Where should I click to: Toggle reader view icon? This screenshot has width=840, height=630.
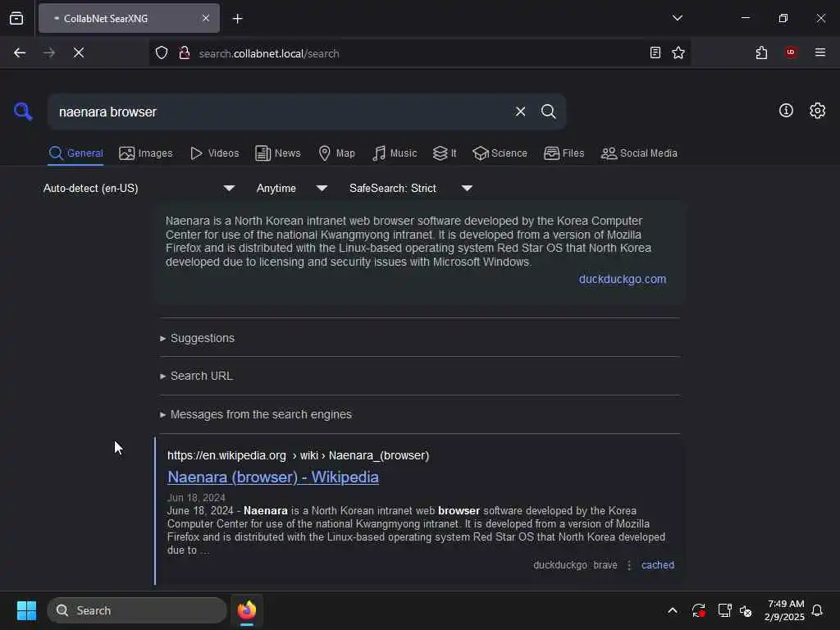[655, 53]
